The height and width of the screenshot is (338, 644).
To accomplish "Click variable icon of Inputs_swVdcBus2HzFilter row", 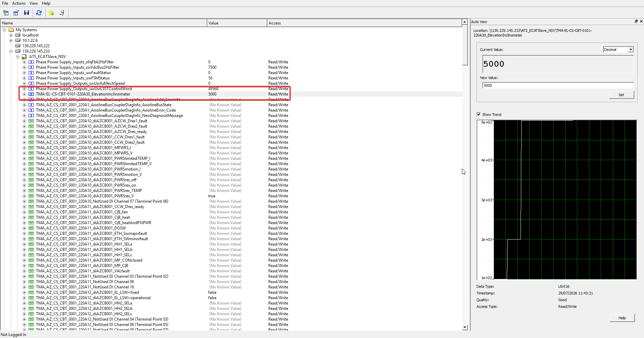I will pyautogui.click(x=31, y=67).
